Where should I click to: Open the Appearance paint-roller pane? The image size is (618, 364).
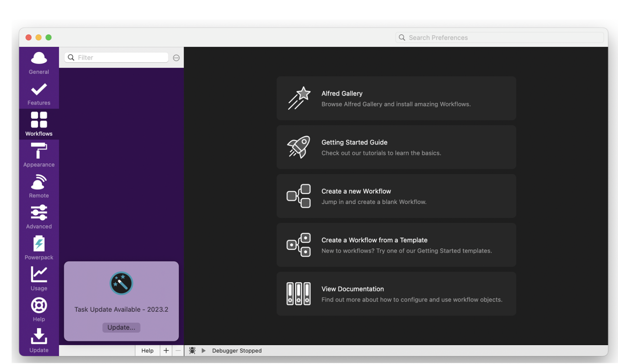click(39, 155)
